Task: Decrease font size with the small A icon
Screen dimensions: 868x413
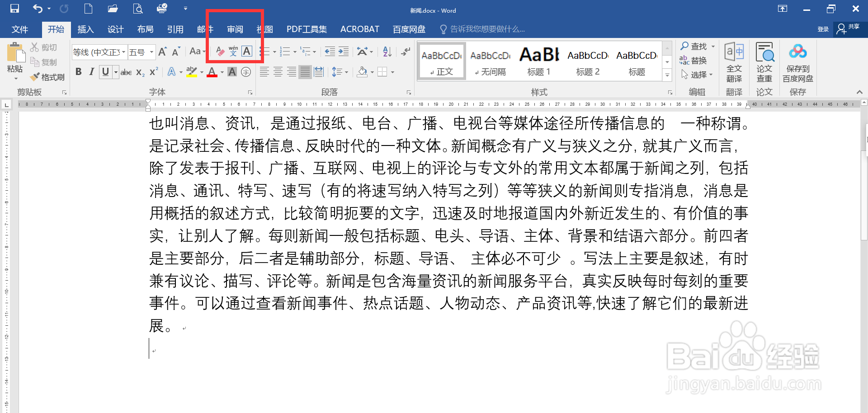Action: click(176, 52)
